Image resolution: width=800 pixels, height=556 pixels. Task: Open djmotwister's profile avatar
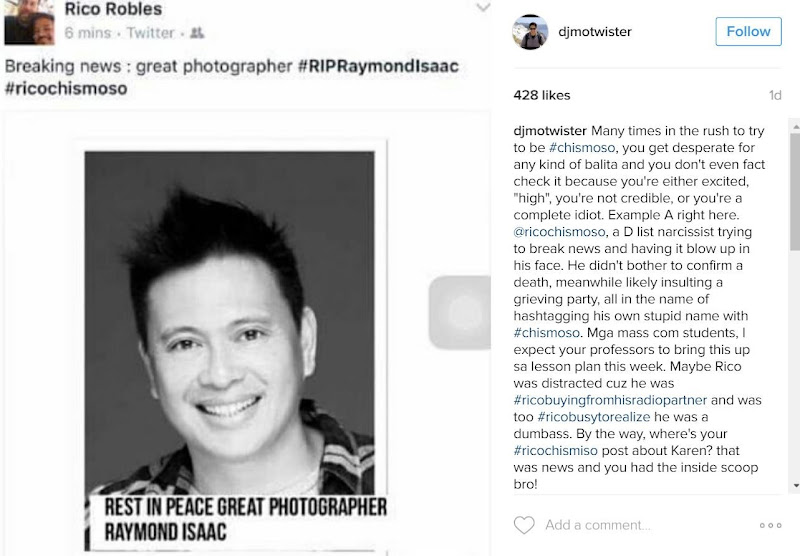pyautogui.click(x=530, y=32)
